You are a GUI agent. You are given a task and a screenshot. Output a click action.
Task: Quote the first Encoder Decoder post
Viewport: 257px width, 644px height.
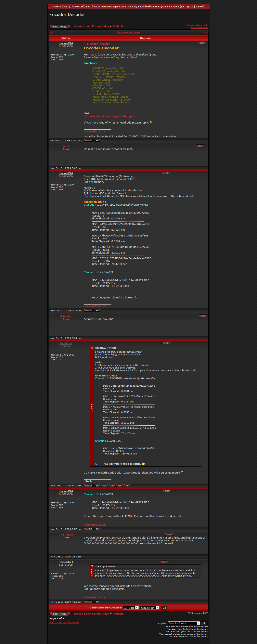click(x=202, y=43)
